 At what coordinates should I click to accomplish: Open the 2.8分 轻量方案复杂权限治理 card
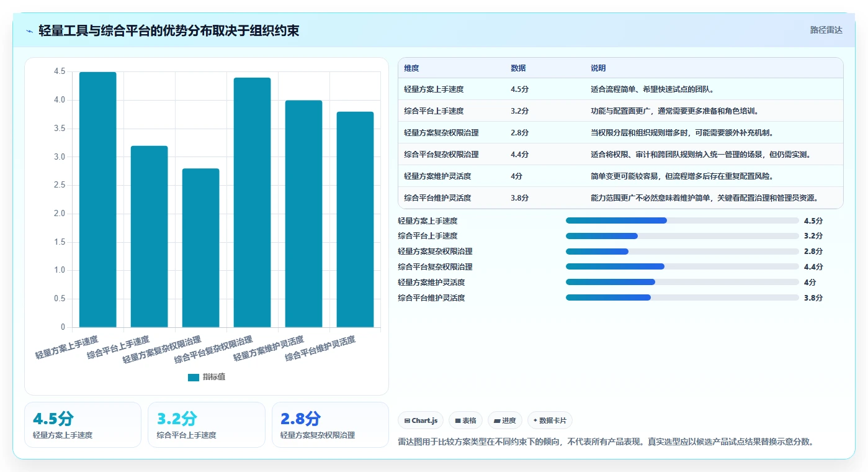[x=330, y=425]
